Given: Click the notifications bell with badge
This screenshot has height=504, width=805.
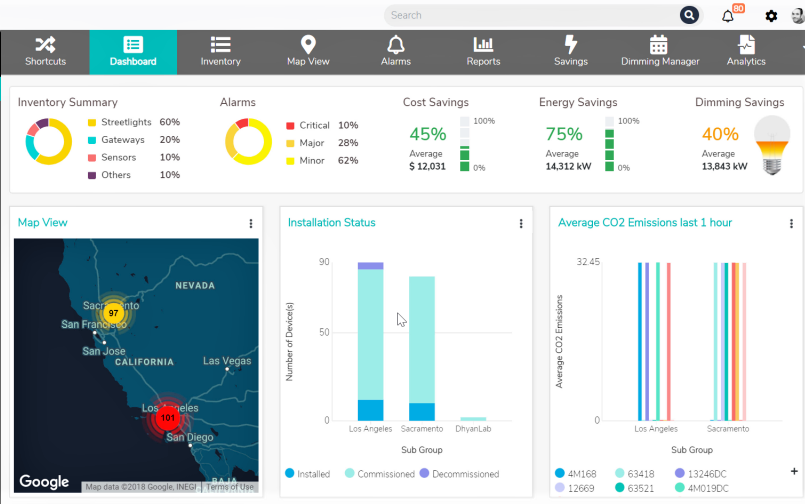Looking at the screenshot, I should point(728,16).
